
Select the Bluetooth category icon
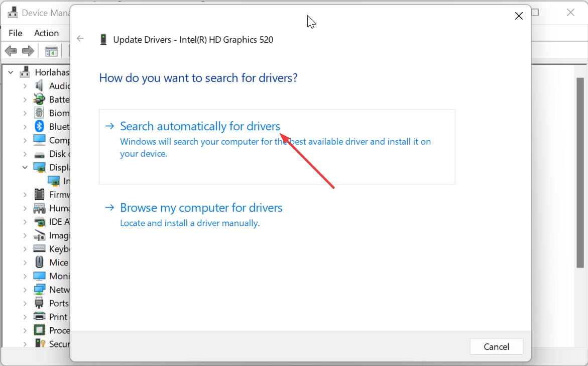coord(40,126)
